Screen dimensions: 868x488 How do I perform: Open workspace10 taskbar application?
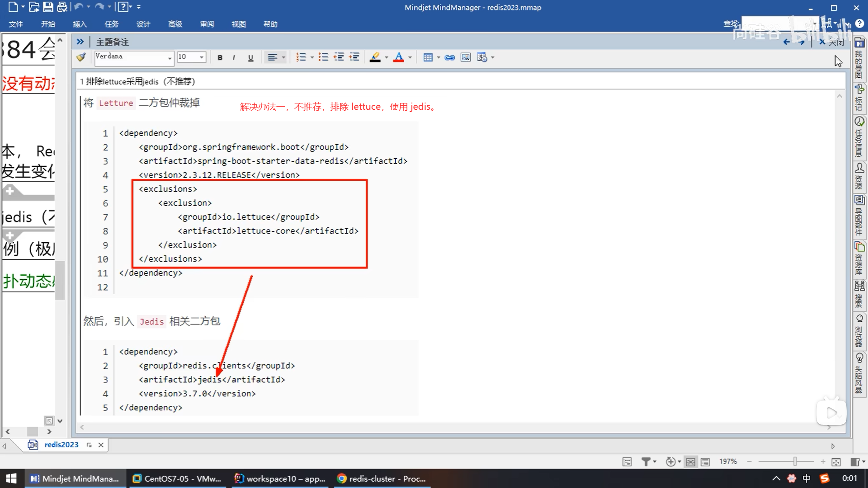[280, 479]
